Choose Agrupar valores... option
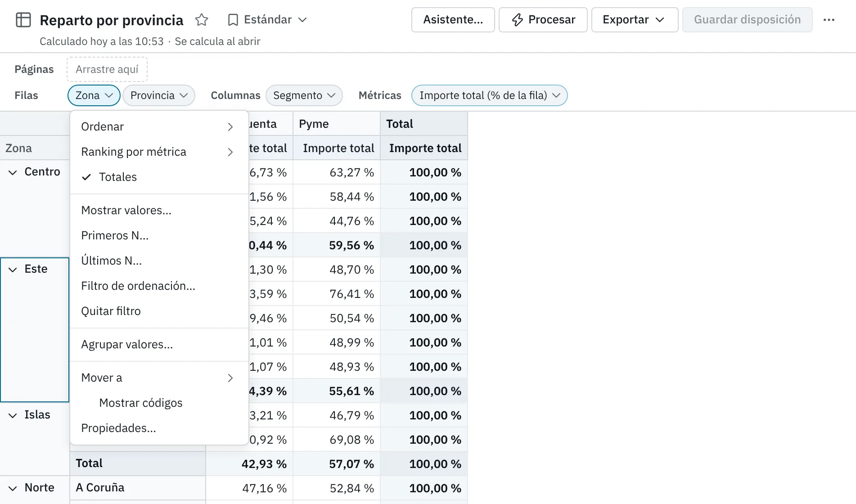The height and width of the screenshot is (504, 856). click(159, 344)
